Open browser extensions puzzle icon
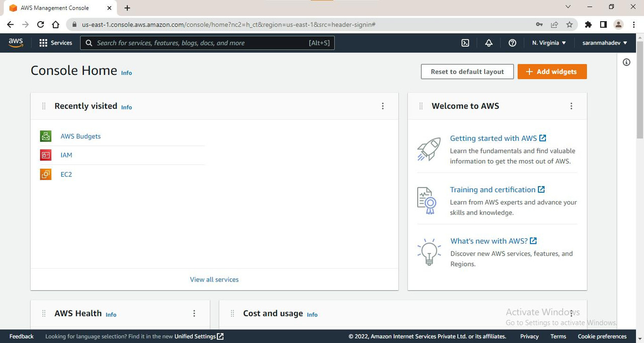The width and height of the screenshot is (644, 343). click(588, 24)
